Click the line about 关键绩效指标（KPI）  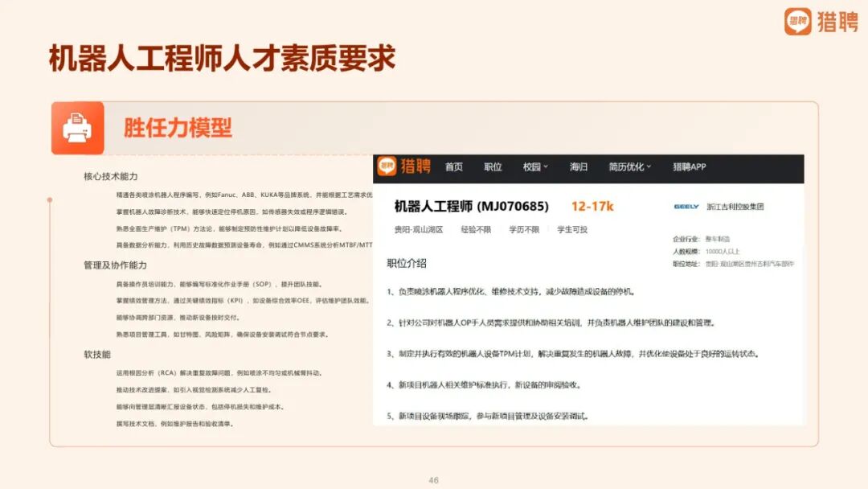(x=243, y=301)
